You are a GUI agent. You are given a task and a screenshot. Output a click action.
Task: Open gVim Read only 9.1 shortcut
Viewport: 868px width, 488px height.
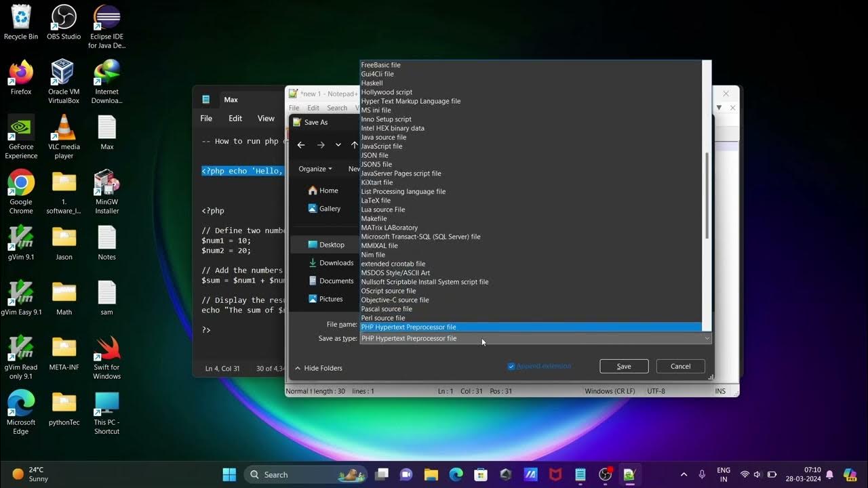tap(21, 357)
